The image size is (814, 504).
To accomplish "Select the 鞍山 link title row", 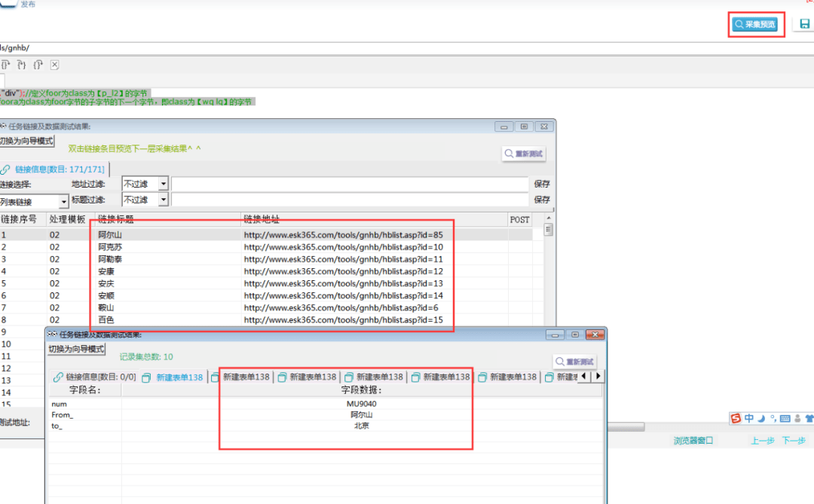I will 106,308.
